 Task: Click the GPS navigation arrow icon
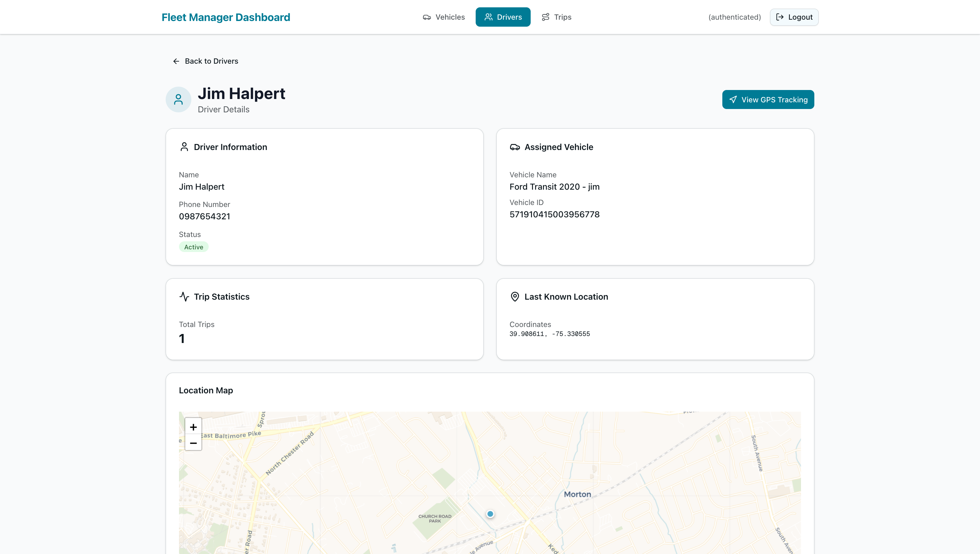[x=733, y=100]
